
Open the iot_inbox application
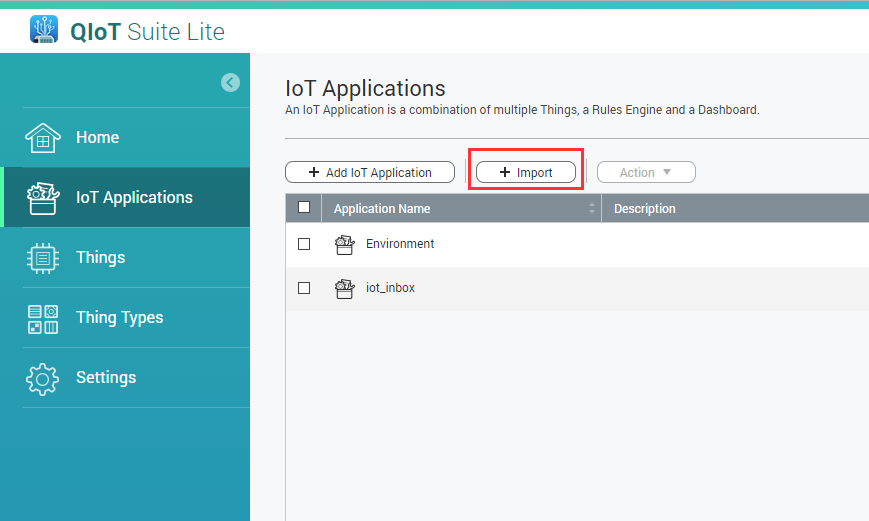(x=390, y=288)
